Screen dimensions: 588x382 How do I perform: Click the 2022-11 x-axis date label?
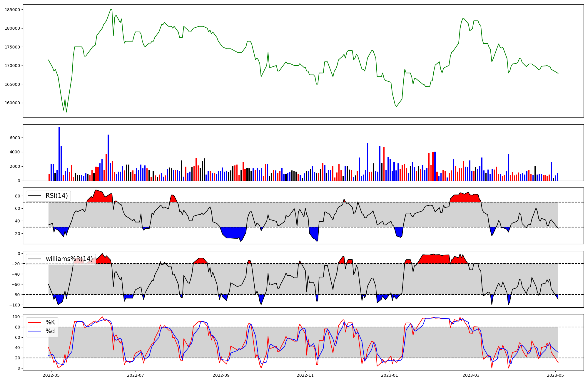point(305,375)
